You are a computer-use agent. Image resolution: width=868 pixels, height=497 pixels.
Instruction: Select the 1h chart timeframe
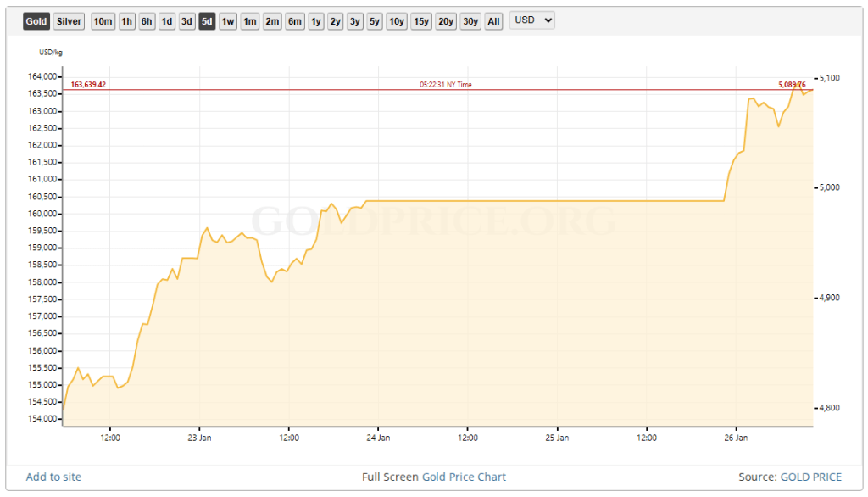[125, 20]
